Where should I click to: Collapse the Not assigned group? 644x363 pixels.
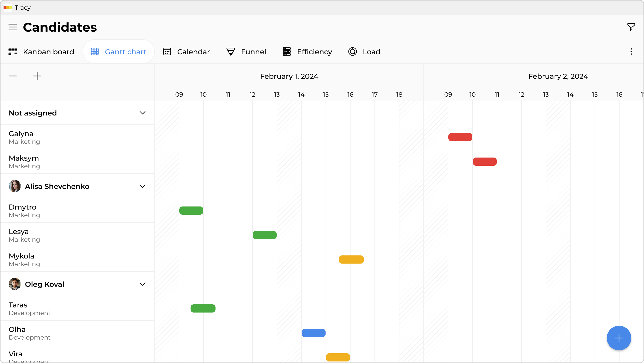[x=142, y=113]
